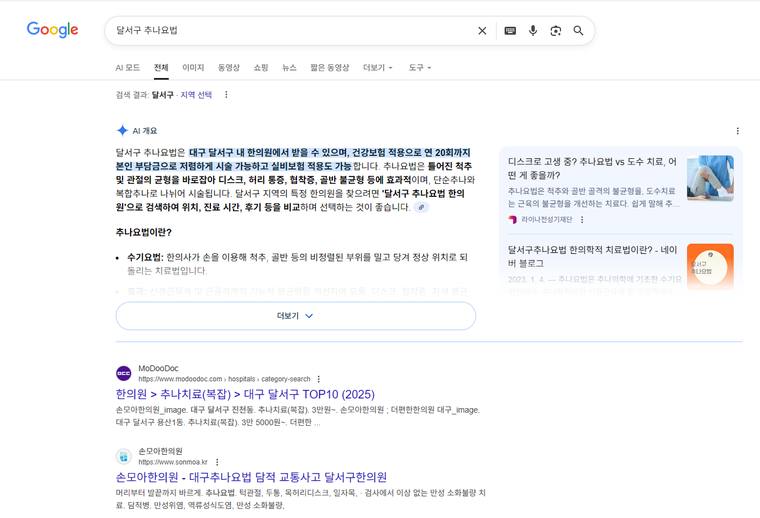The height and width of the screenshot is (518, 760).
Task: Open the three-dot menu for the MoDooDoc result
Action: (318, 379)
